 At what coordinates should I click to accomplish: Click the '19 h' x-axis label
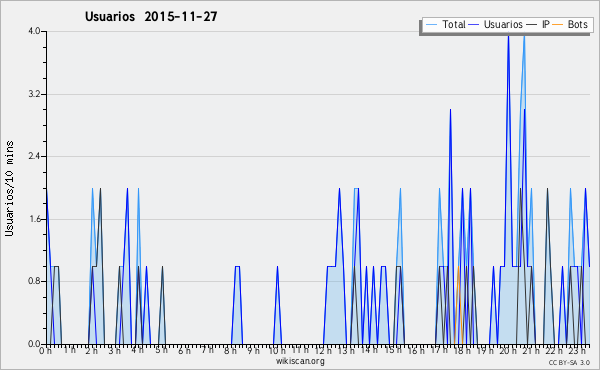[x=485, y=350]
